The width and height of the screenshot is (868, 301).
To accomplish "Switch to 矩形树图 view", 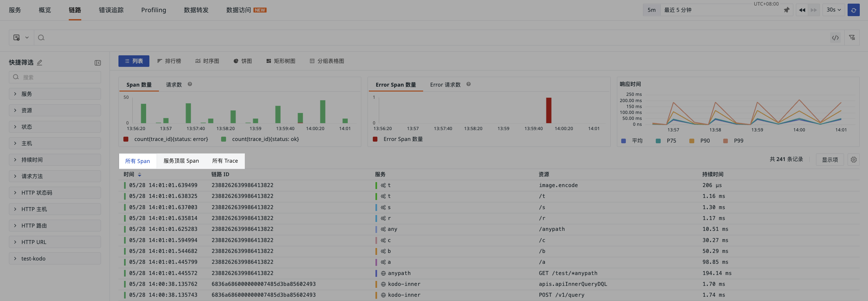I will pyautogui.click(x=281, y=61).
